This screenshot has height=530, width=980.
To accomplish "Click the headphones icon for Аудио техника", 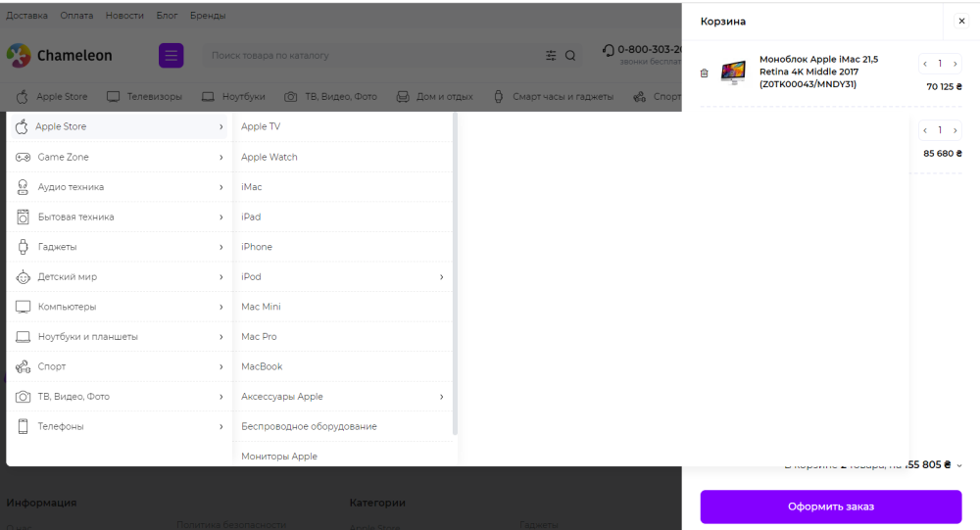I will pos(24,187).
